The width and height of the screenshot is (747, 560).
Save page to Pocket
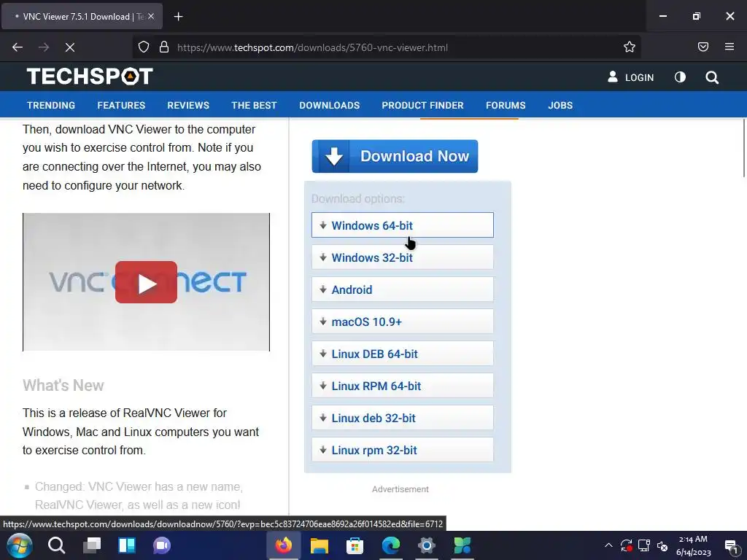click(x=703, y=47)
